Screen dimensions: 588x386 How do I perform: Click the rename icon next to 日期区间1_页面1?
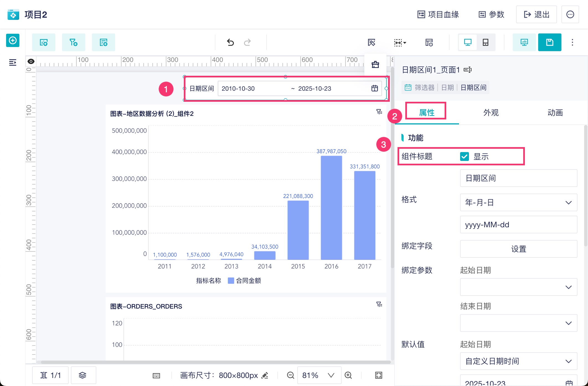[x=468, y=70]
